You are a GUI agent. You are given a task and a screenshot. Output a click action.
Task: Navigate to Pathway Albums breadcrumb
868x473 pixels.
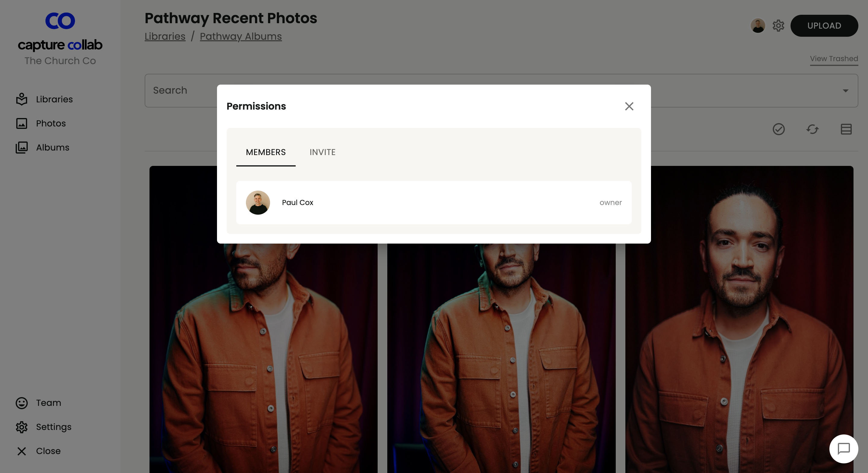coord(241,36)
